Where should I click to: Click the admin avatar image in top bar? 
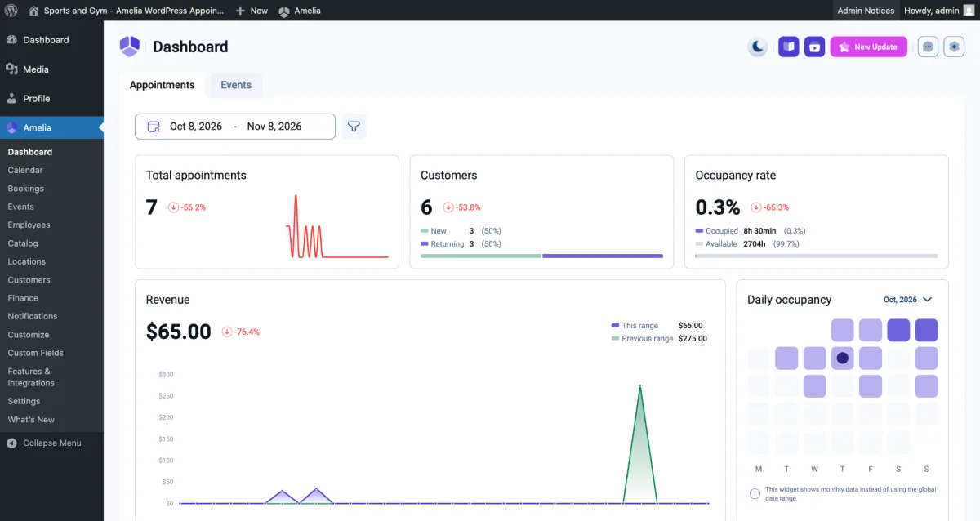969,11
